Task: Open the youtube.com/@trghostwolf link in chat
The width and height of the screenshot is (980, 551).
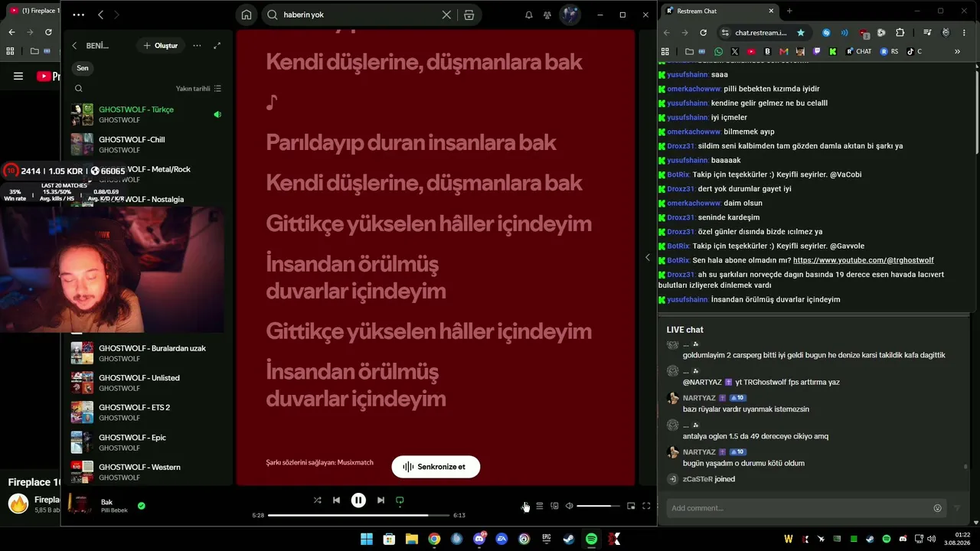Action: click(x=864, y=260)
